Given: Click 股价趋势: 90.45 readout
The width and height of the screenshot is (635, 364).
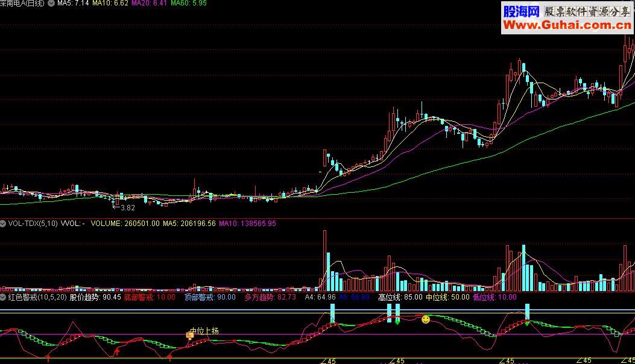Looking at the screenshot, I should coord(95,297).
